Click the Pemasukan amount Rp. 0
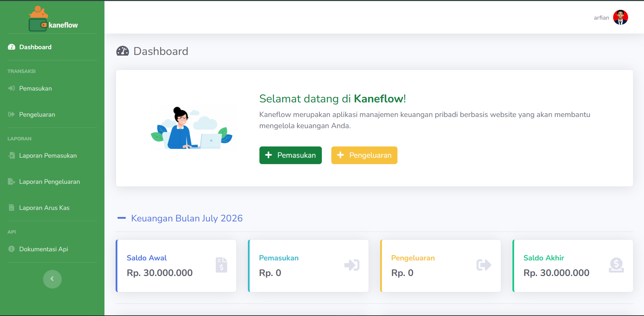 [270, 273]
